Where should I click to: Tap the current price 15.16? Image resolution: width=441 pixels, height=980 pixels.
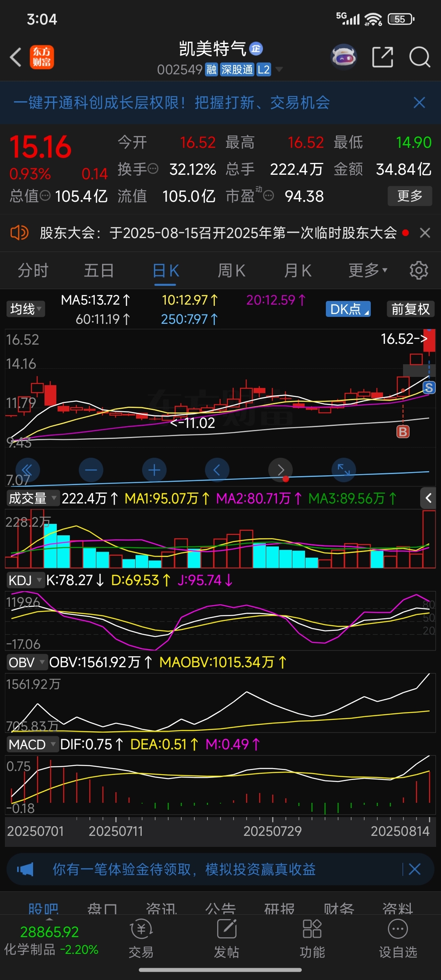click(40, 147)
